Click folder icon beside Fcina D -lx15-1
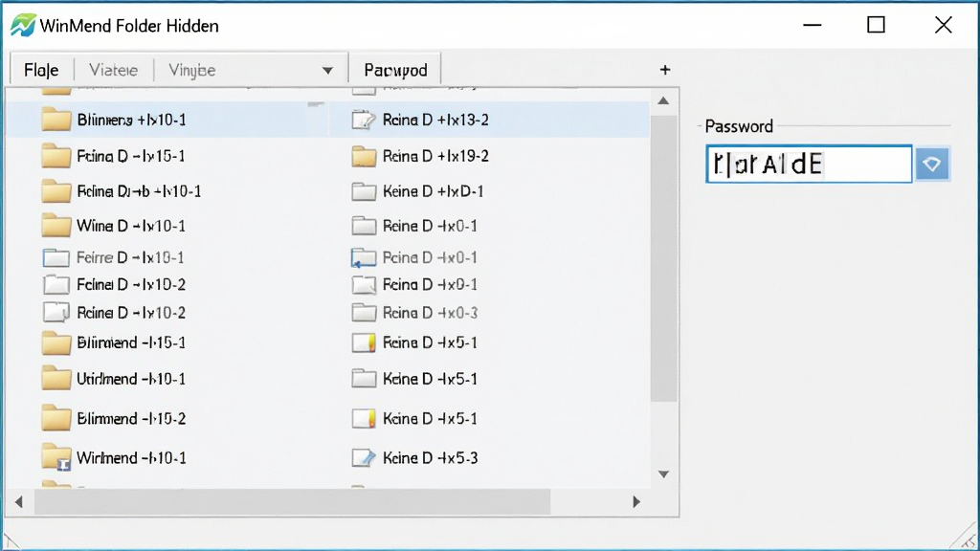This screenshot has height=551, width=980. point(56,156)
